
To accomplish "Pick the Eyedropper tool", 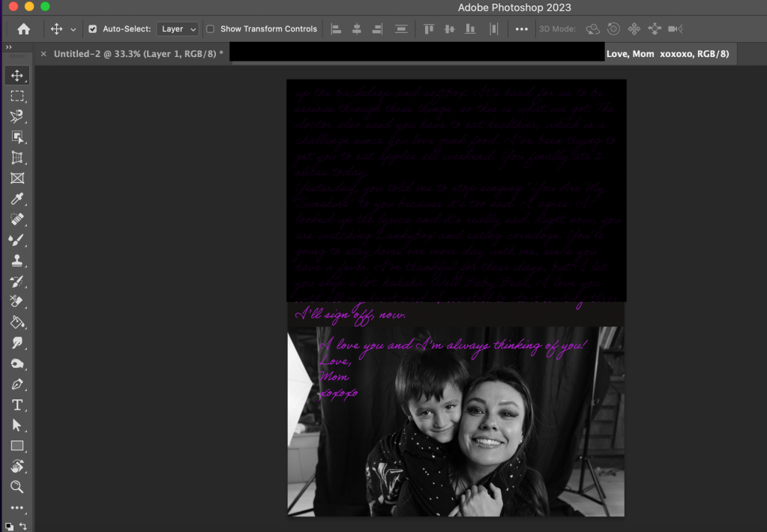I will (x=16, y=199).
